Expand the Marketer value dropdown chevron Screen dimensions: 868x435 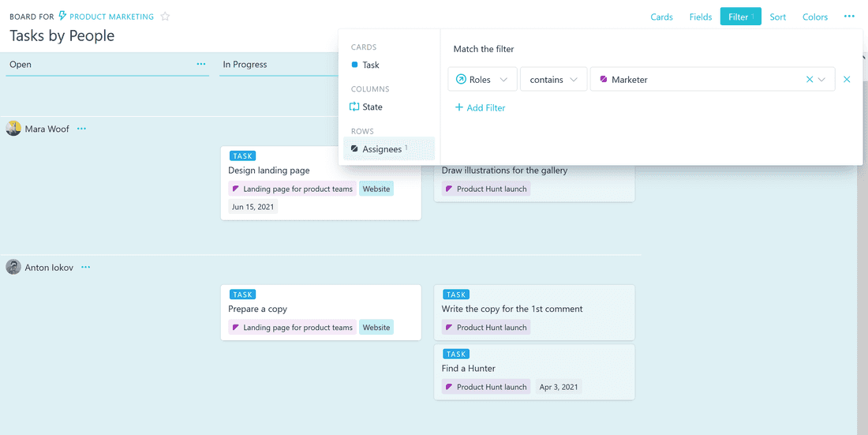pos(822,80)
